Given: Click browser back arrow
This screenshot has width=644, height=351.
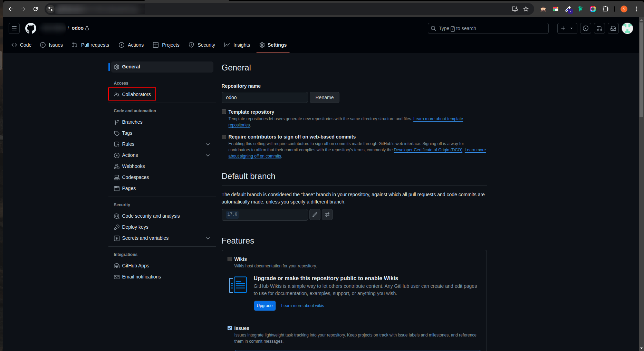Looking at the screenshot, I should [x=11, y=9].
